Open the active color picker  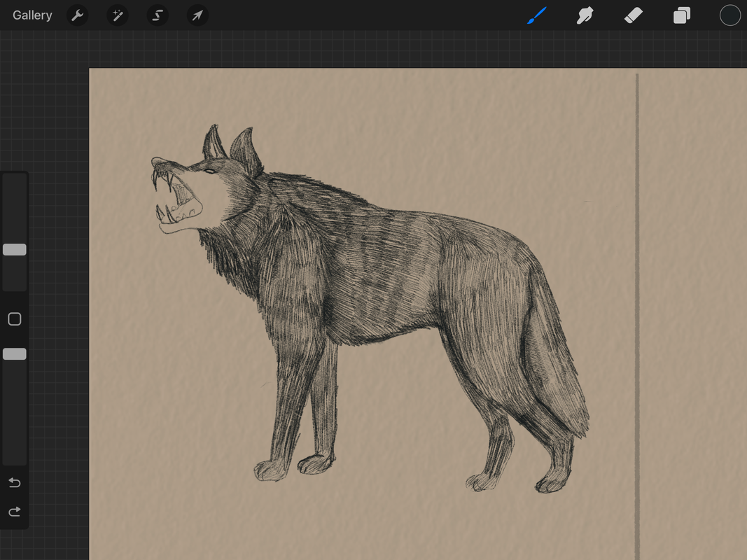730,15
